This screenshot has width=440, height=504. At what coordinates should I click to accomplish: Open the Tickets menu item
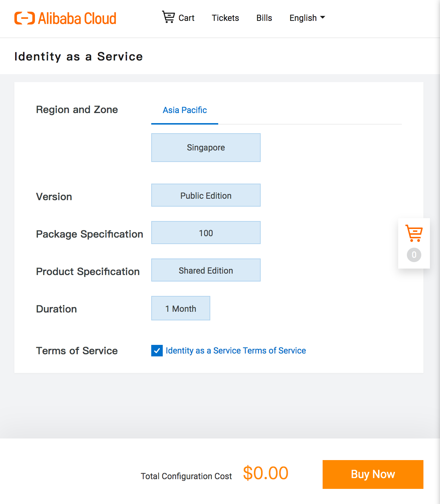click(225, 18)
